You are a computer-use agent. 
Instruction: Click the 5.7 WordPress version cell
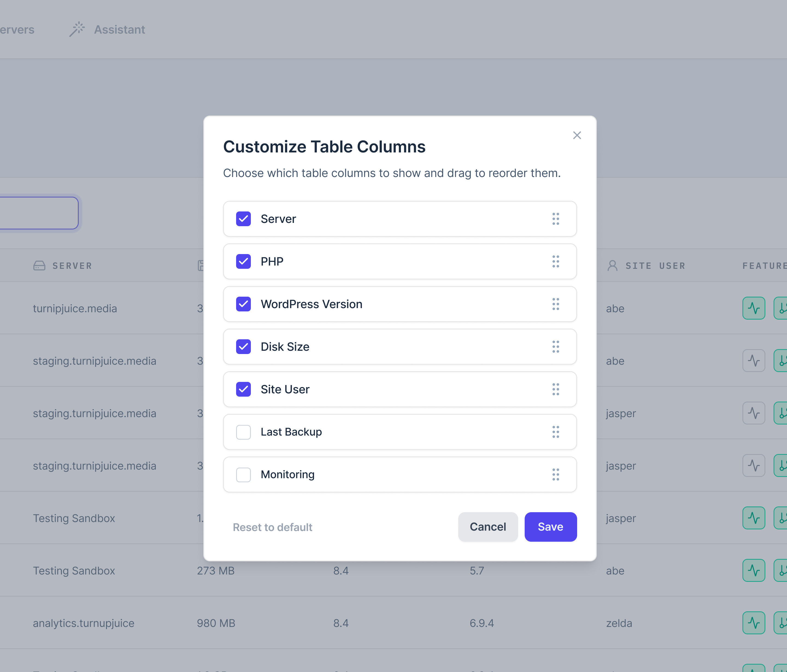pos(477,571)
